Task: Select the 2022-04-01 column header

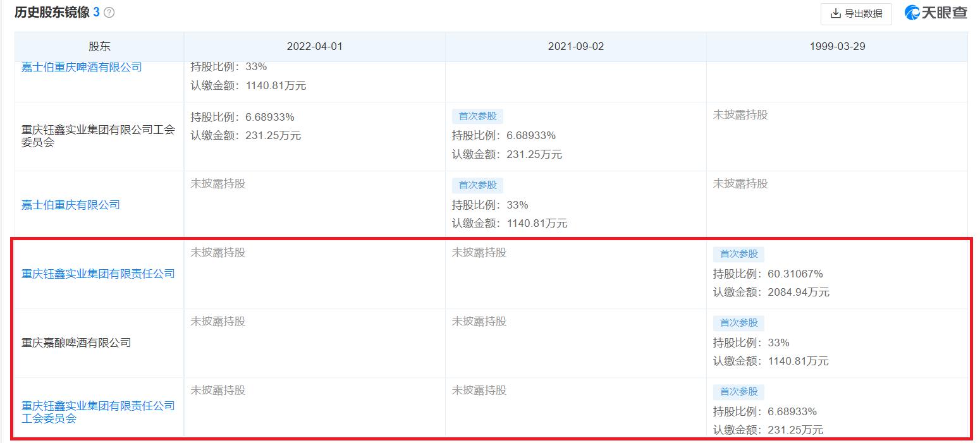Action: tap(314, 47)
